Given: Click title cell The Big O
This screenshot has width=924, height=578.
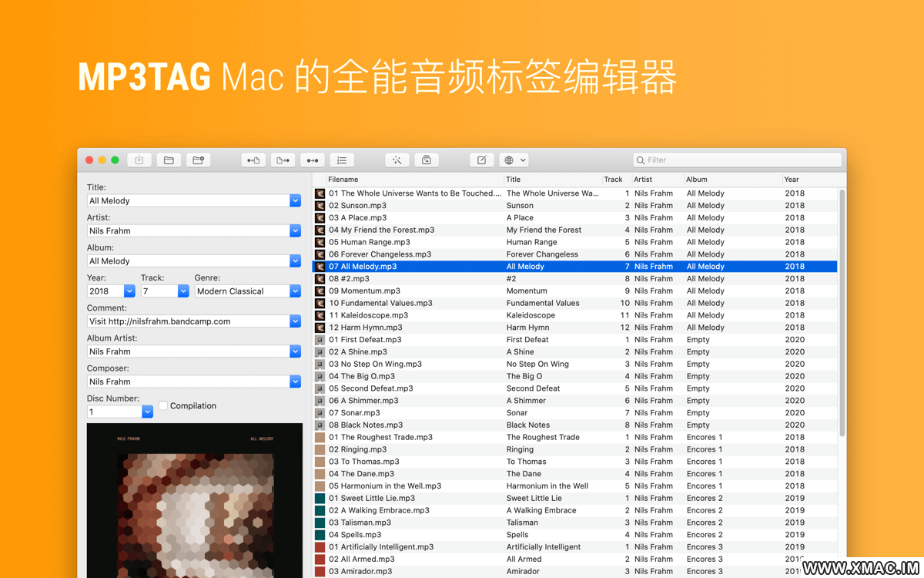Looking at the screenshot, I should [524, 376].
